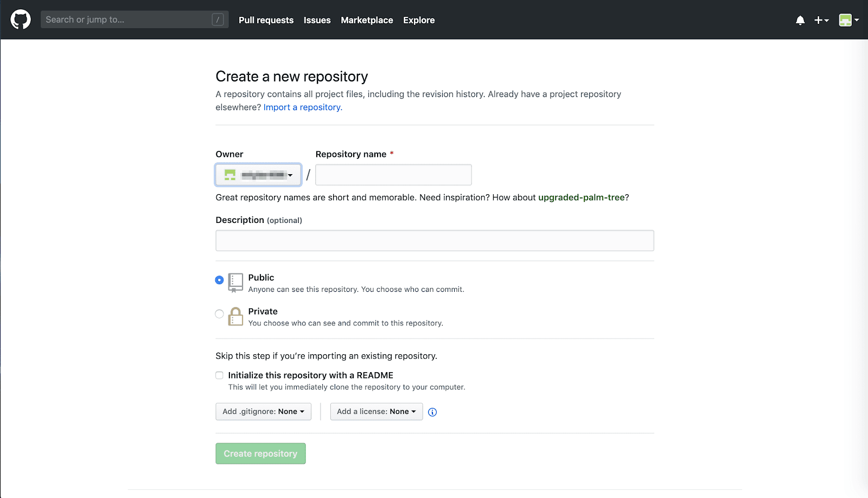This screenshot has width=868, height=498.
Task: Click the Import a repository link
Action: pyautogui.click(x=302, y=107)
